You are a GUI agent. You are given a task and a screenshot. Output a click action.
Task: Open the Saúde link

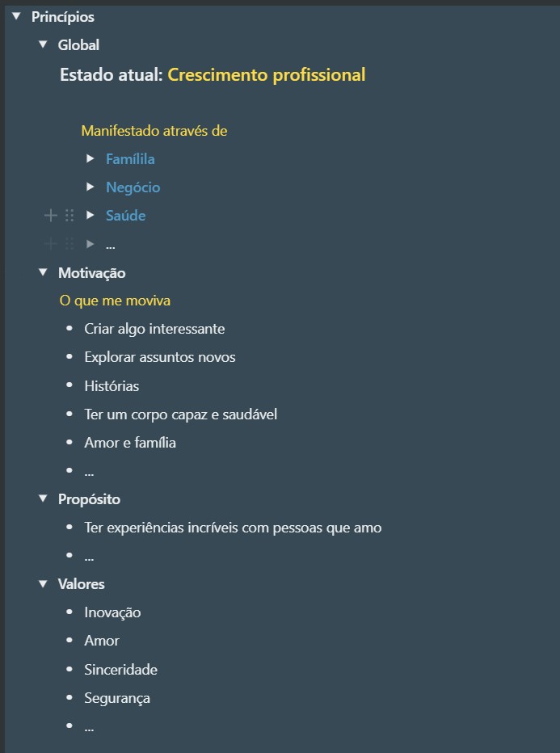(126, 216)
